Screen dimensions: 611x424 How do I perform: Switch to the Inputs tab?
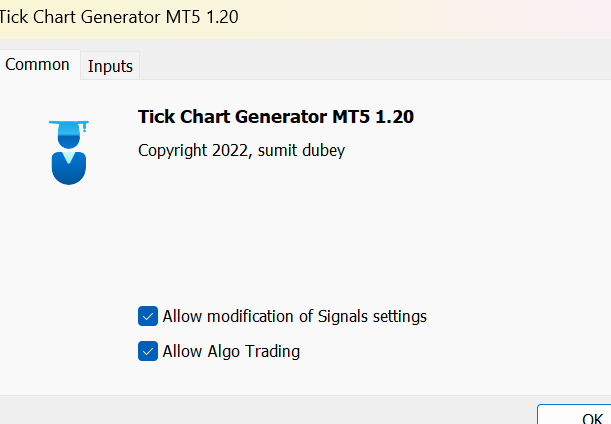[110, 66]
